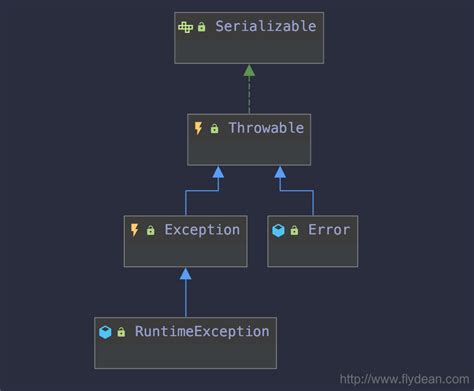Image resolution: width=474 pixels, height=391 pixels.
Task: Select the Throwable class label
Action: [x=266, y=128]
